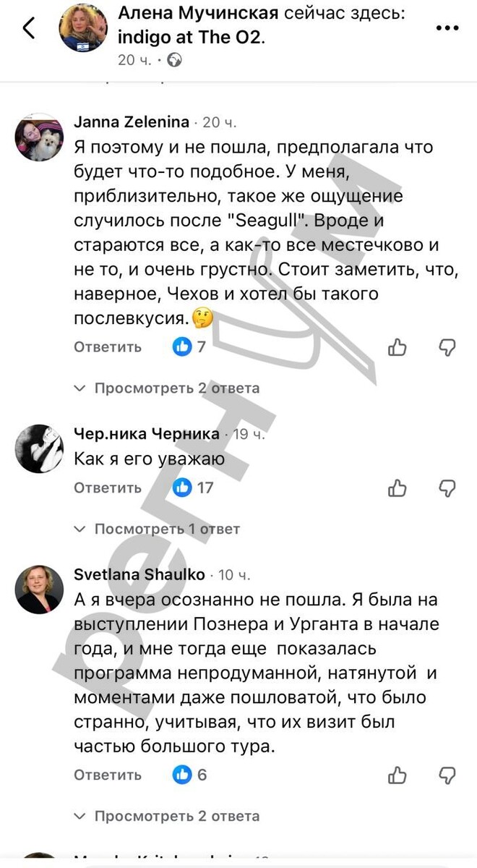Reply to Janna Zelenina's comment via Ответить
Screen dimensions: 477x868
[106, 347]
